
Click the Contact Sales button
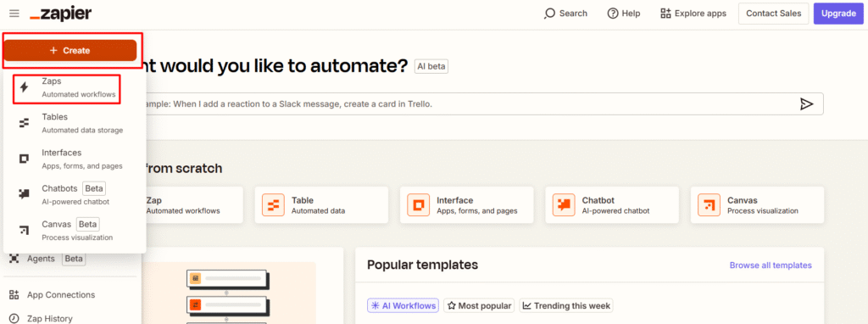coord(773,14)
